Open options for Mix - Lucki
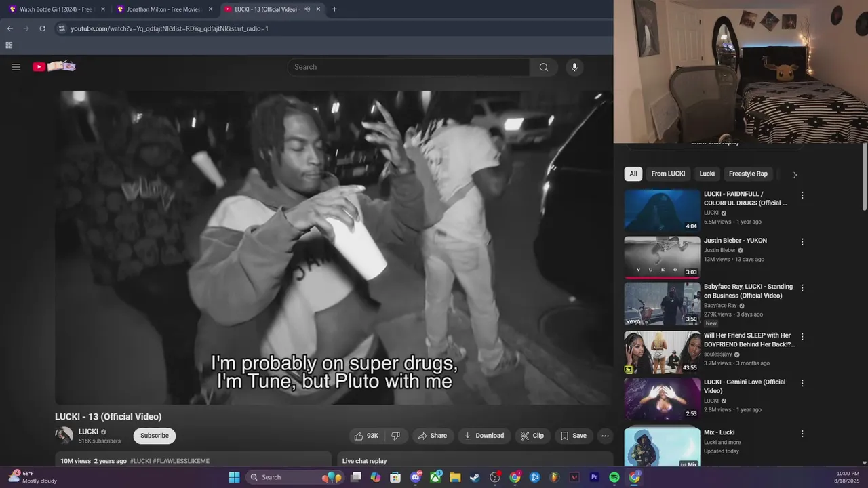This screenshot has width=868, height=488. click(x=802, y=434)
